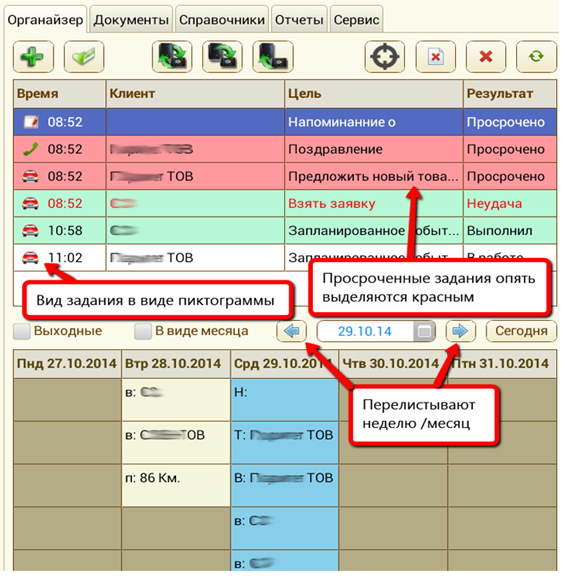Switch to the Документы tab

[x=131, y=20]
